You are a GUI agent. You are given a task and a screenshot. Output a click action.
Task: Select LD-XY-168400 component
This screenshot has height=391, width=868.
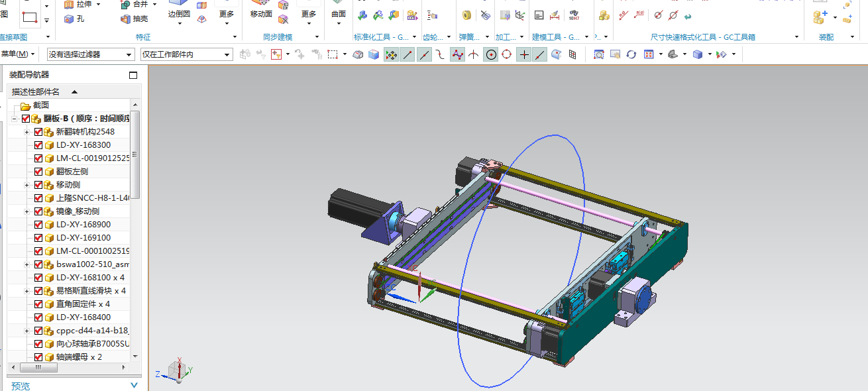click(x=69, y=317)
